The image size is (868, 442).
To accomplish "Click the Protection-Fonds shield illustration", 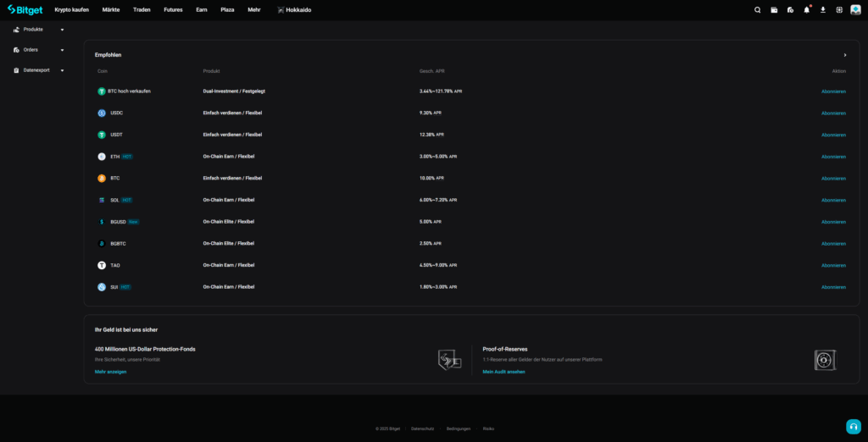I will (x=449, y=360).
